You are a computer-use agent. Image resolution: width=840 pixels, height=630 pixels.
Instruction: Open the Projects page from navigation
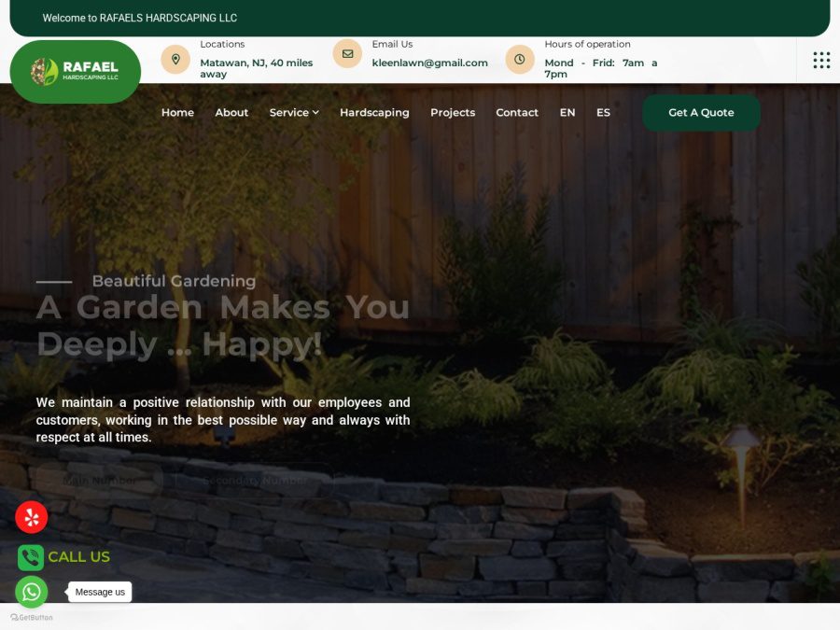pos(453,112)
